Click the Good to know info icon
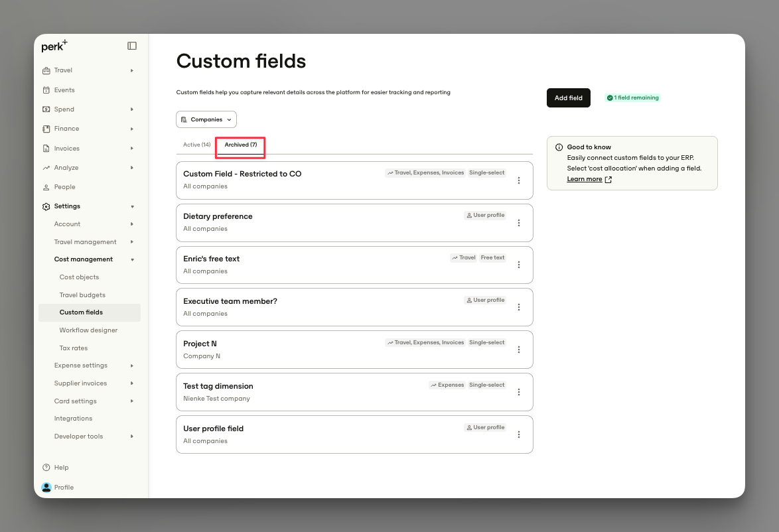The height and width of the screenshot is (532, 779). [559, 147]
